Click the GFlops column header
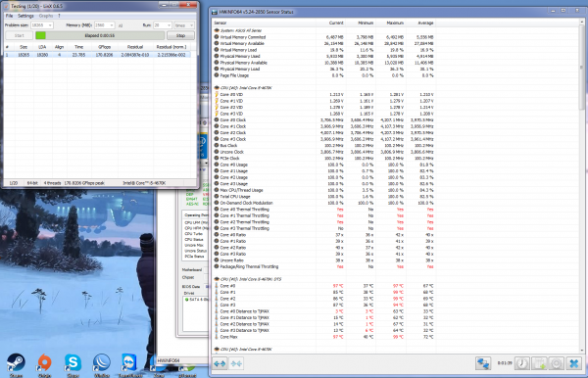Viewport: 588px width, 378px height. (104, 47)
